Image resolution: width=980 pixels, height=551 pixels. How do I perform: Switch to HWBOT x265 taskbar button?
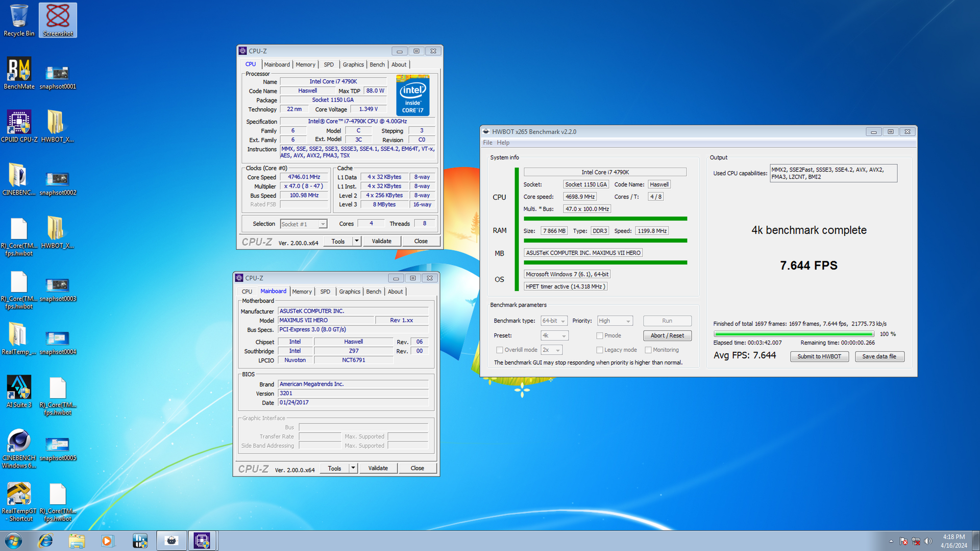(171, 541)
